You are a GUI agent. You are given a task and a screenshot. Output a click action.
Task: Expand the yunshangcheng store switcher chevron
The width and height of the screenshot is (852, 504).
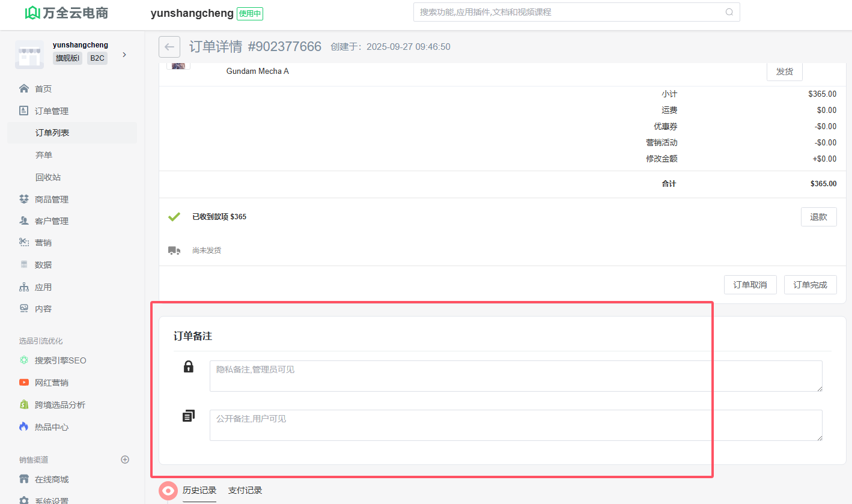[x=124, y=55]
